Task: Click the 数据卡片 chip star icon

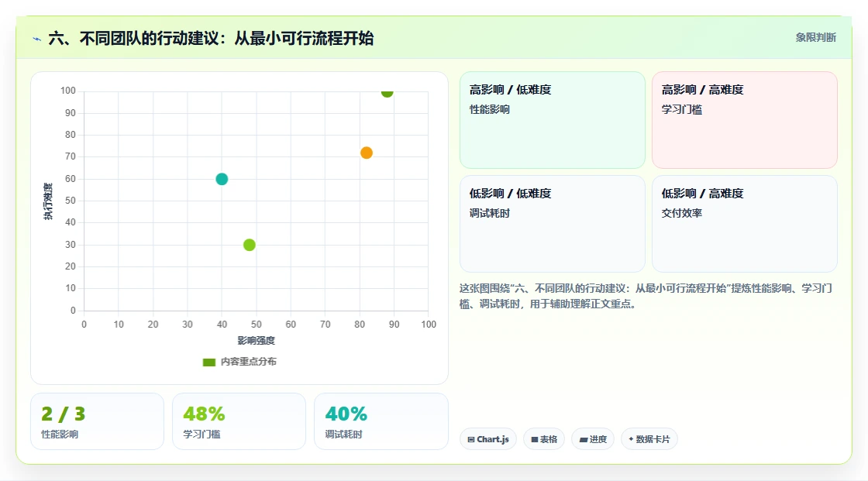Action: click(631, 439)
